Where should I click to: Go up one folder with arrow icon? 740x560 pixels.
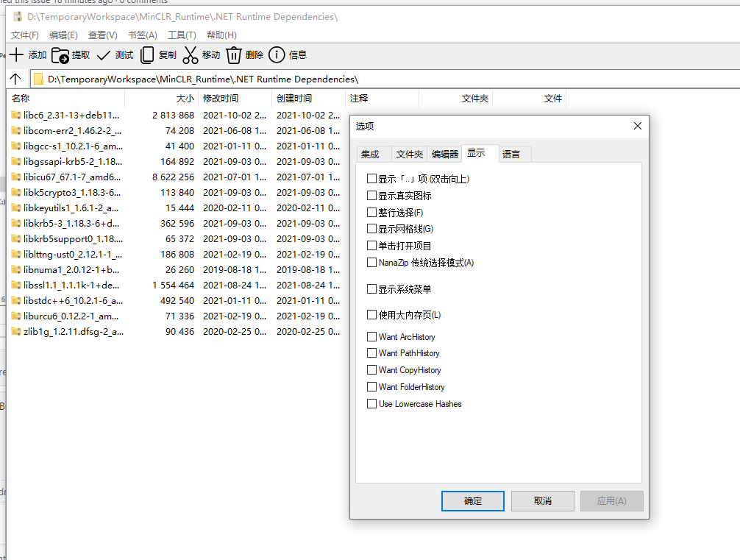coord(15,79)
